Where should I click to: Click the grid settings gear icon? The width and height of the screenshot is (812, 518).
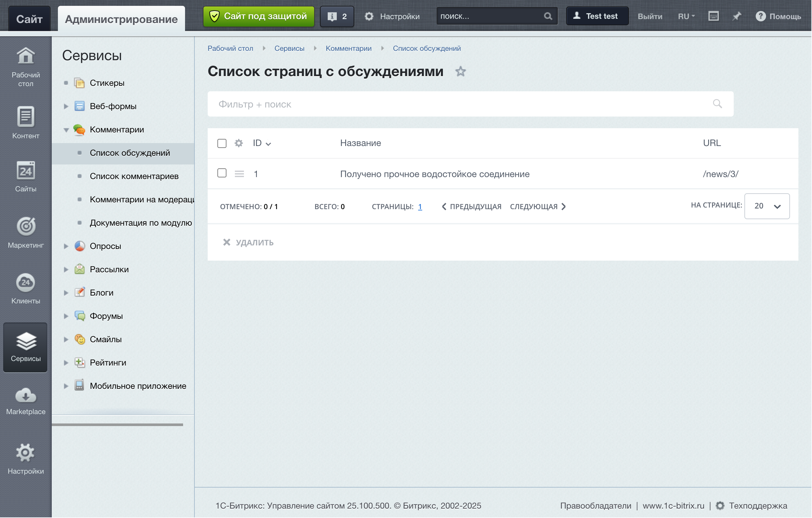point(239,143)
